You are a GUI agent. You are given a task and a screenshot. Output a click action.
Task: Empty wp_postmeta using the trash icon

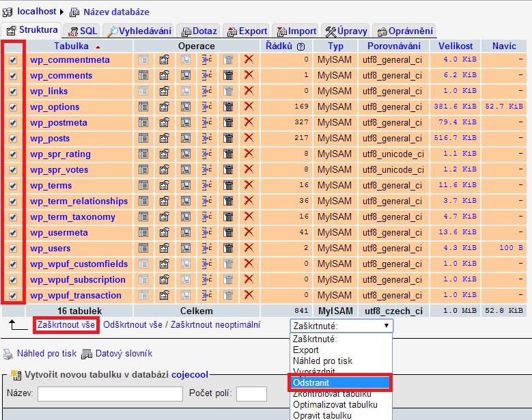[x=228, y=122]
